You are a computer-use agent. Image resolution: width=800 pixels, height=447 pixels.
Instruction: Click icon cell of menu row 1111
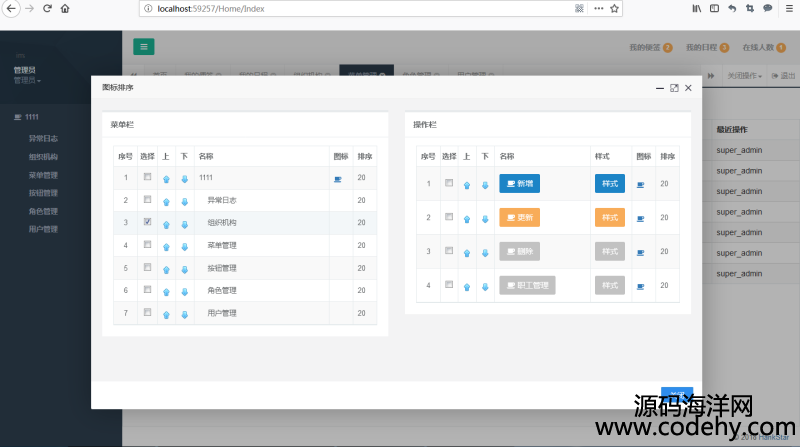point(337,178)
